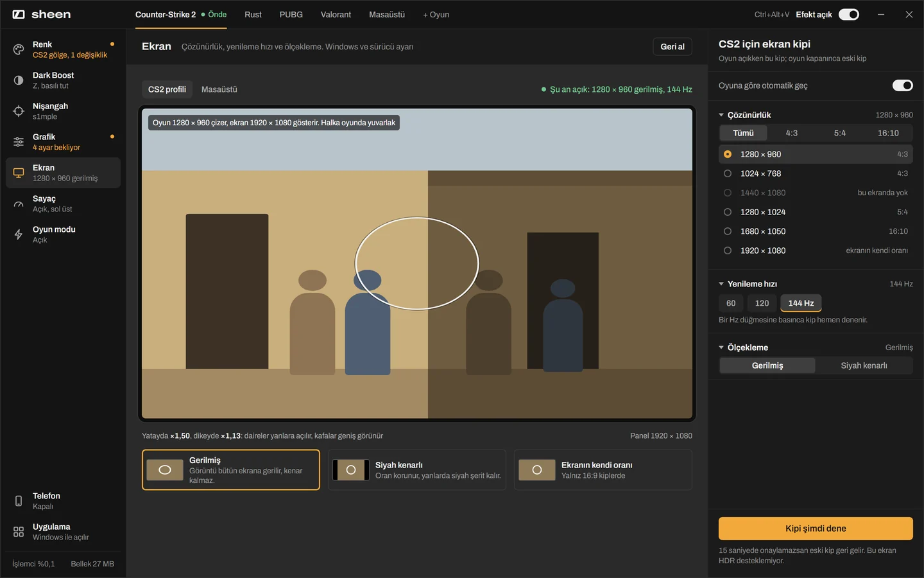Open Uygulama via grid icon

[19, 532]
